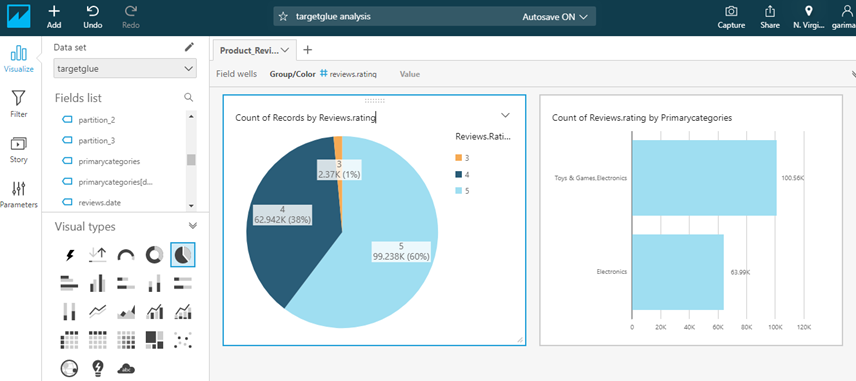Open the Autosave ON dropdown

pos(555,17)
